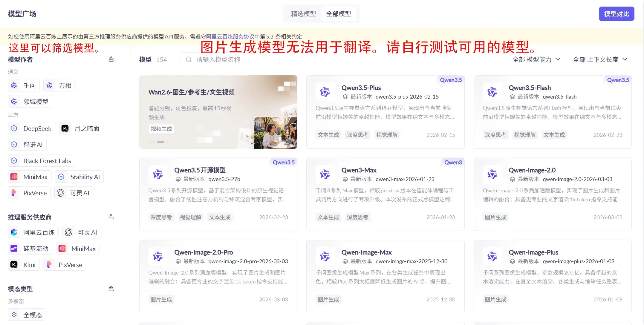
Task: Click the version text qwen3.5-27b
Action: tap(224, 179)
